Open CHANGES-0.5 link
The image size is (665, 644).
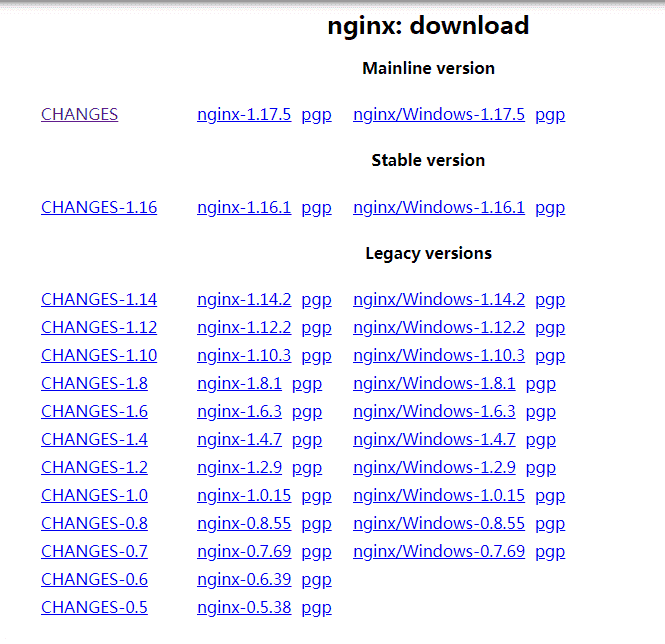[94, 608]
